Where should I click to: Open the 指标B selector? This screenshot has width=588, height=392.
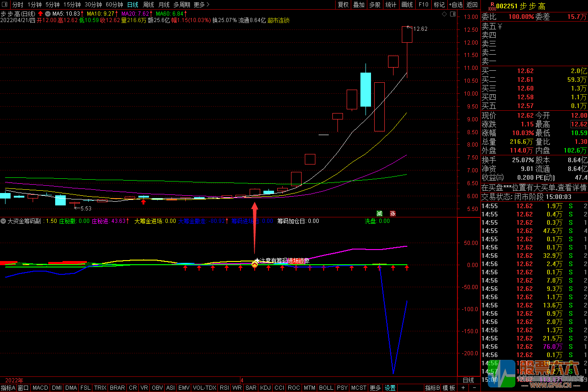[432, 388]
